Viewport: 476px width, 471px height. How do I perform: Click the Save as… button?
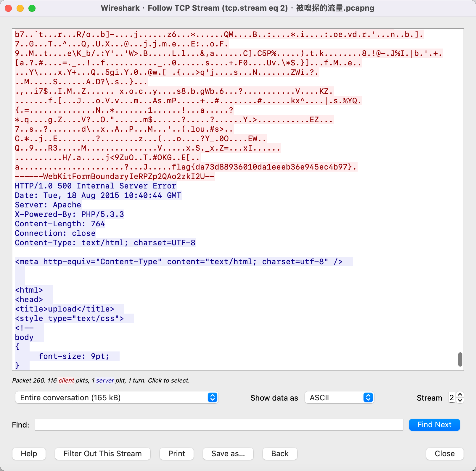(228, 454)
